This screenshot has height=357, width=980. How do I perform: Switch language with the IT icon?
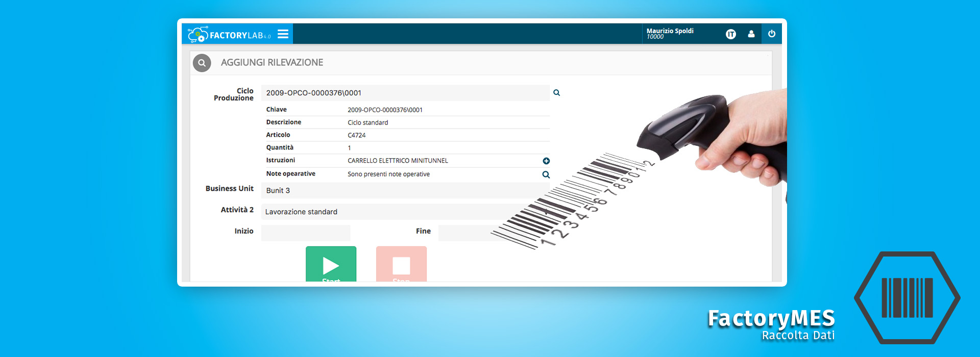click(x=731, y=34)
